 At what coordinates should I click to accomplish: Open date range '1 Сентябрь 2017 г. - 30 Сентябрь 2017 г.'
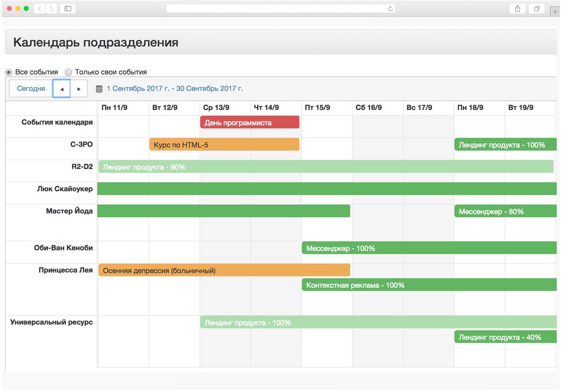click(175, 89)
